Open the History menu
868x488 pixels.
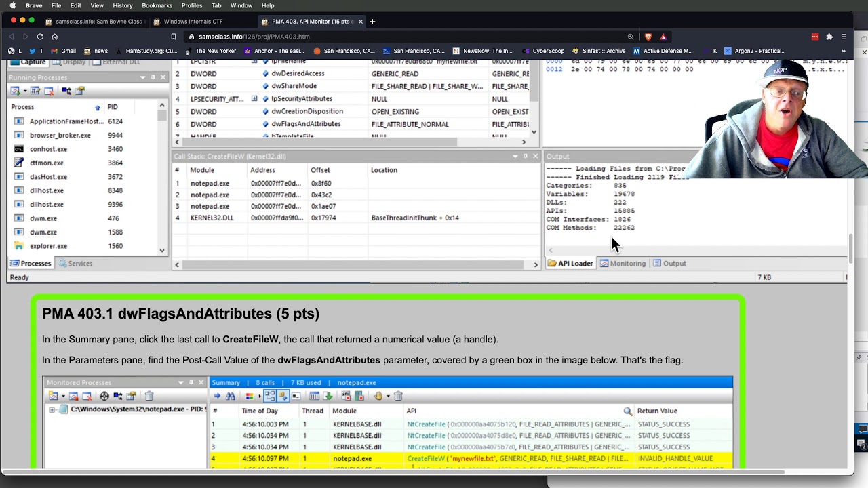click(x=123, y=5)
